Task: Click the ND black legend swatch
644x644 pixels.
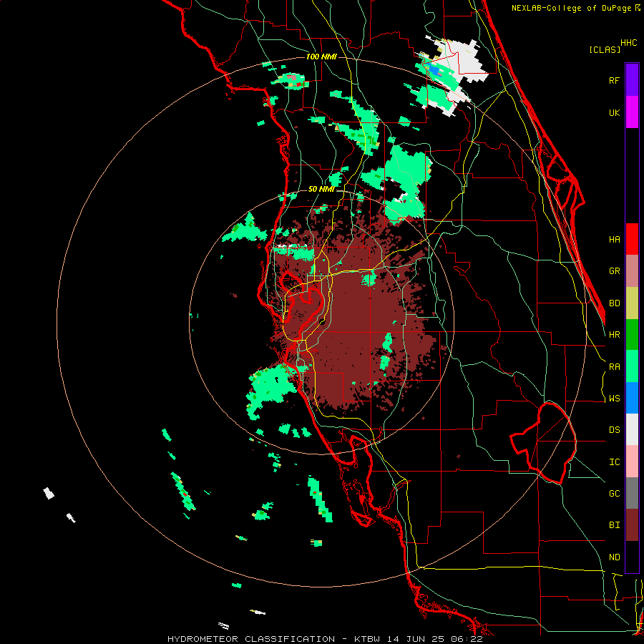Action: coord(632,557)
